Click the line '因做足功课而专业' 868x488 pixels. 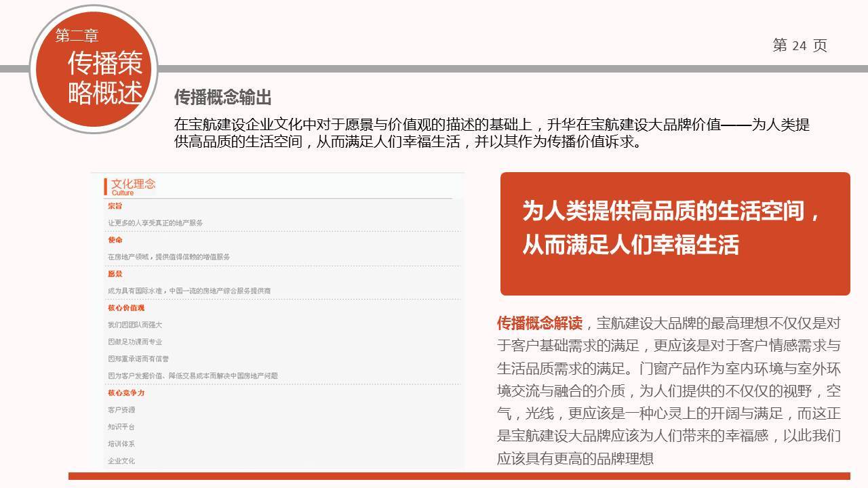click(135, 342)
